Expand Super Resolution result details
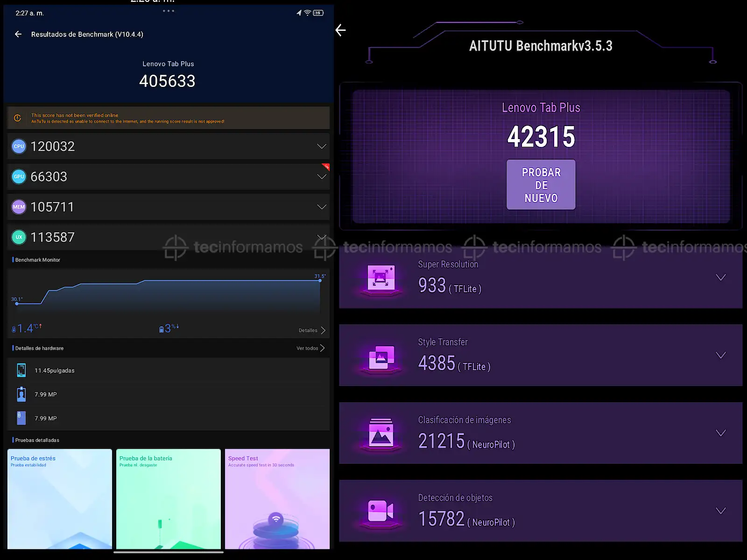747x560 pixels. coord(721,278)
